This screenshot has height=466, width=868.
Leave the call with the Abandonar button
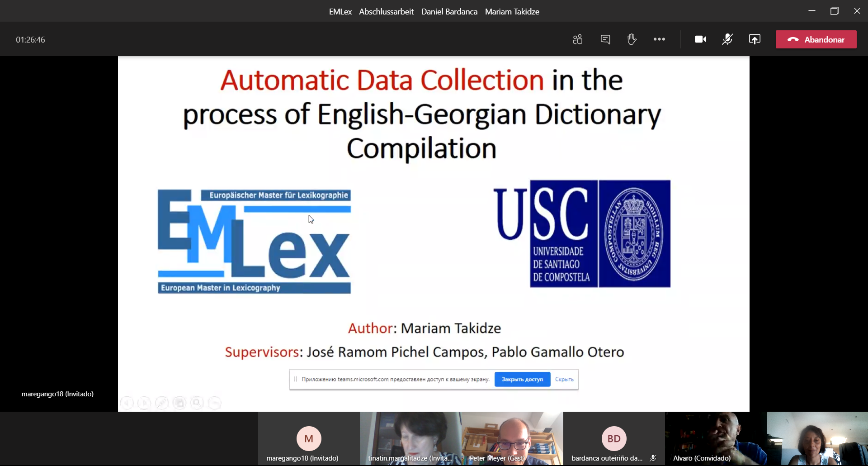click(816, 39)
